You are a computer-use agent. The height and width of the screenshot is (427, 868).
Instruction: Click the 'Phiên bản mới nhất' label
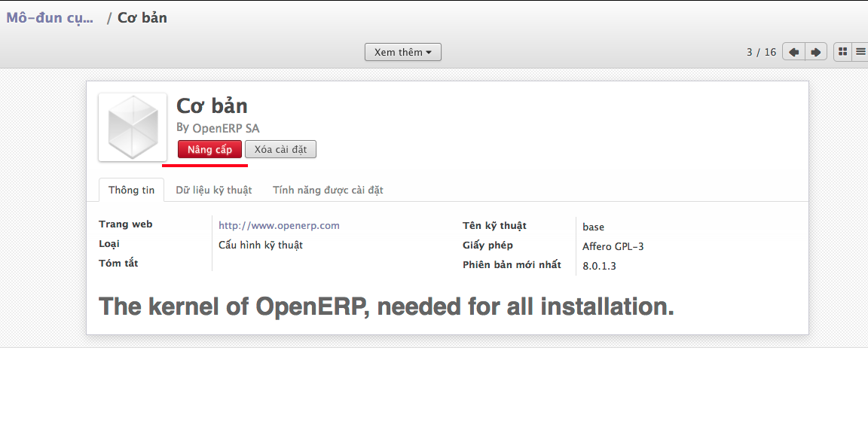click(512, 264)
